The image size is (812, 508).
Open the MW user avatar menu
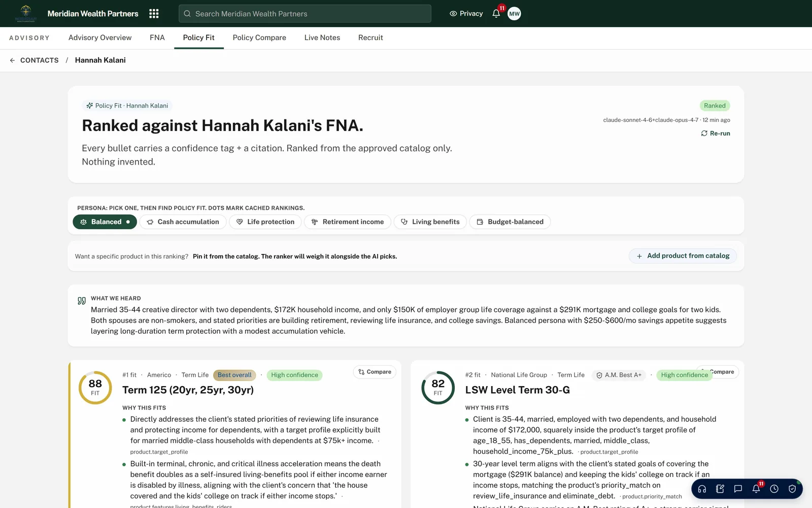[x=514, y=14]
